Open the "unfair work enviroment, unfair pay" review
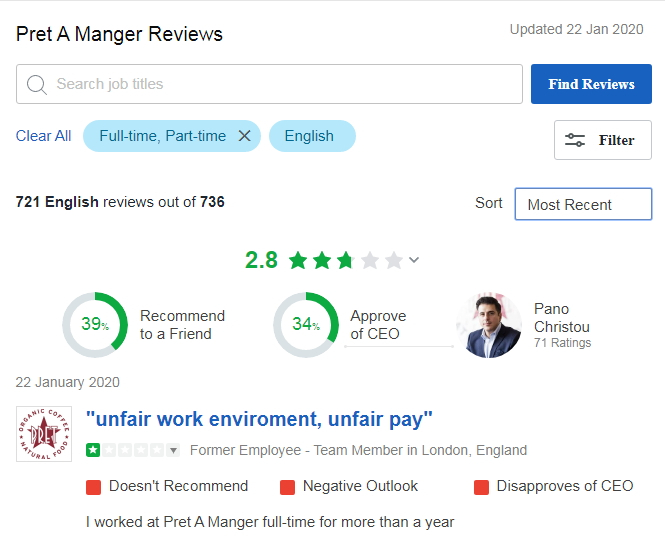This screenshot has height=542, width=665. pyautogui.click(x=259, y=419)
